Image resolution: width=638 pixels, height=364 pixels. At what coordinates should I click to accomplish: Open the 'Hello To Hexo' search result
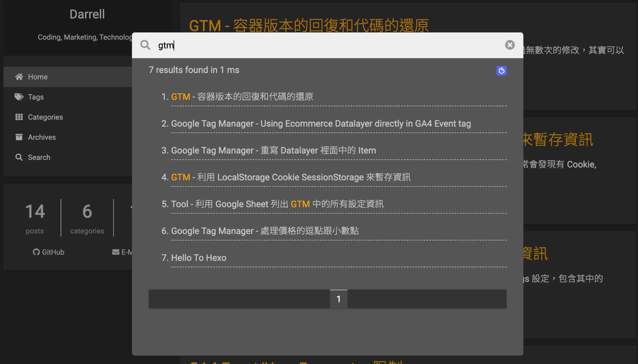[x=198, y=258]
